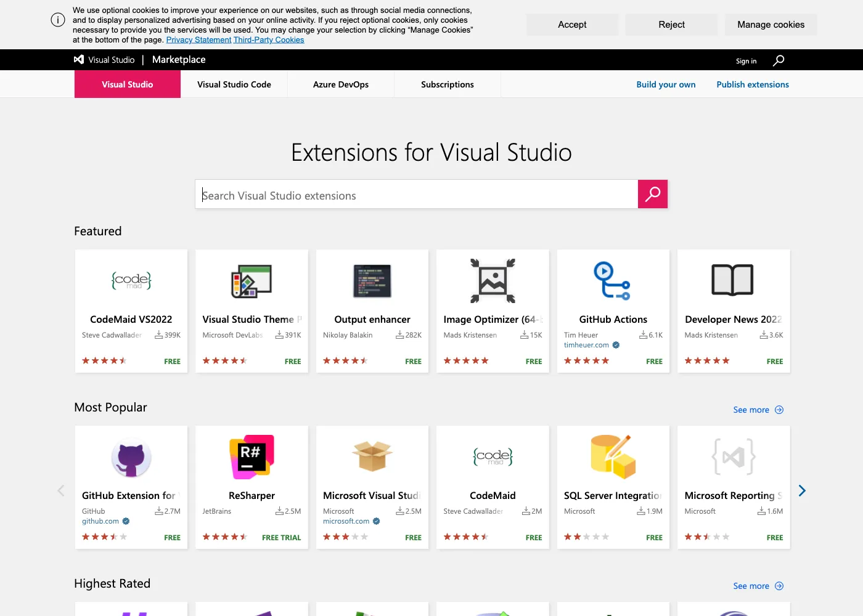The width and height of the screenshot is (863, 616).
Task: Open the Privacy Statement link
Action: point(198,40)
